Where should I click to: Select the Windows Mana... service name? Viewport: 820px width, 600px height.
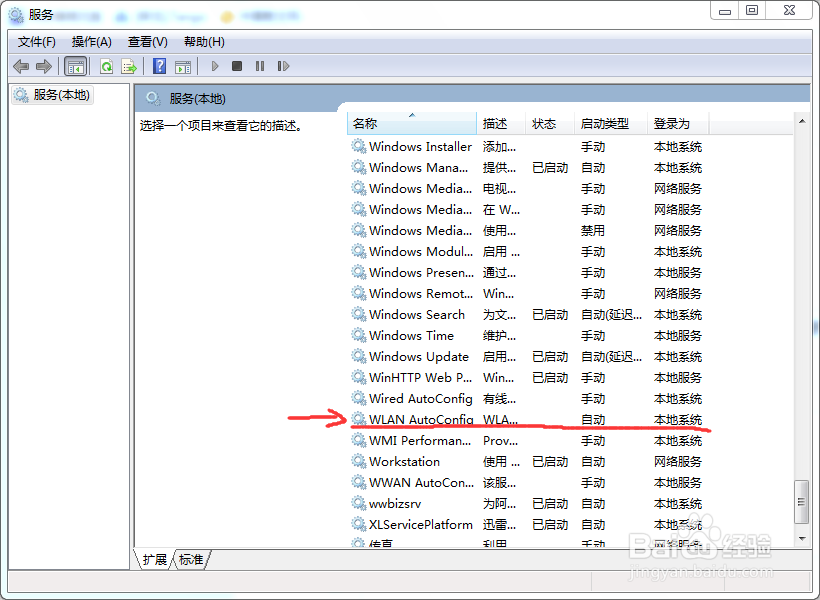click(x=418, y=167)
